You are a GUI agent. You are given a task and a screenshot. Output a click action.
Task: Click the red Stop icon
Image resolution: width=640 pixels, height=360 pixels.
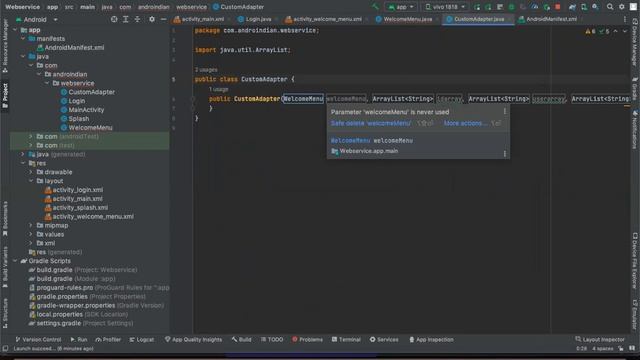click(558, 7)
